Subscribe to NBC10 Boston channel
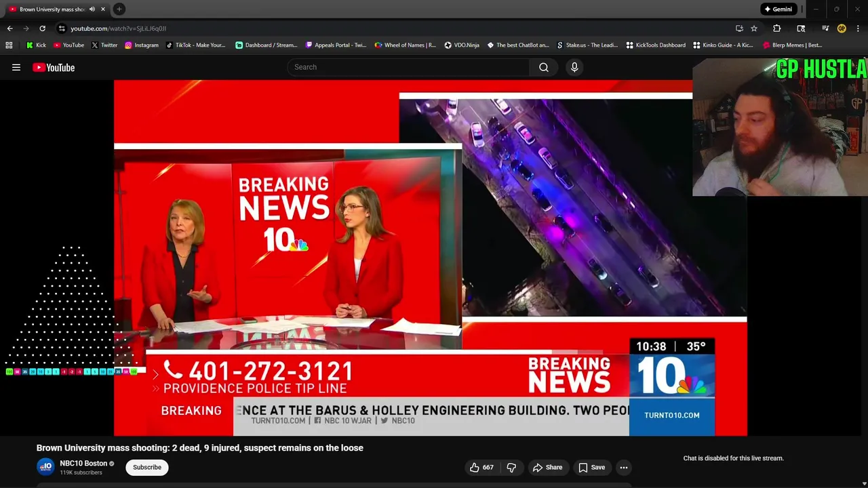Image resolution: width=868 pixels, height=488 pixels. [x=147, y=467]
